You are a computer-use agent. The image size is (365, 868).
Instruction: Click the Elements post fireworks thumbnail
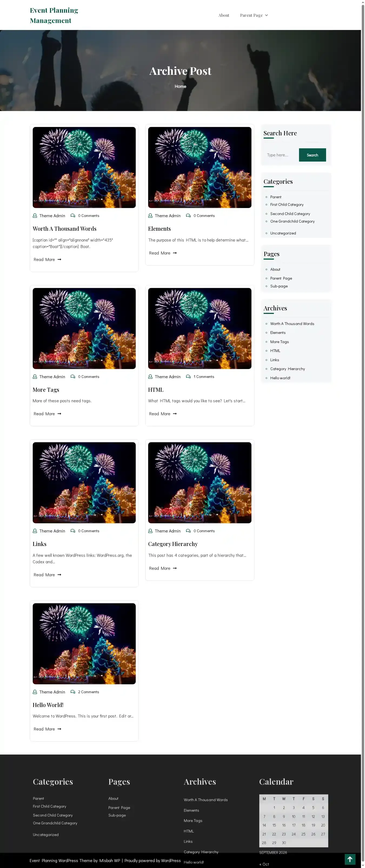click(200, 167)
